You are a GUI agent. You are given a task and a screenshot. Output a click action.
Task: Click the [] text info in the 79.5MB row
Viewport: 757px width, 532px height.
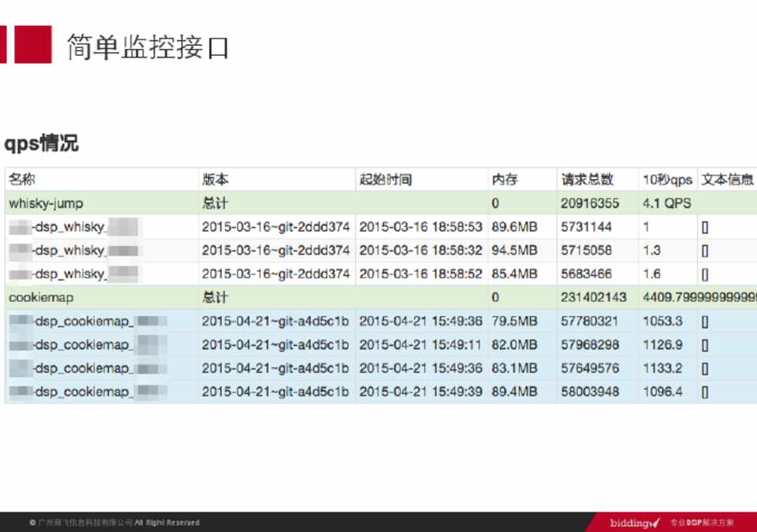[704, 322]
